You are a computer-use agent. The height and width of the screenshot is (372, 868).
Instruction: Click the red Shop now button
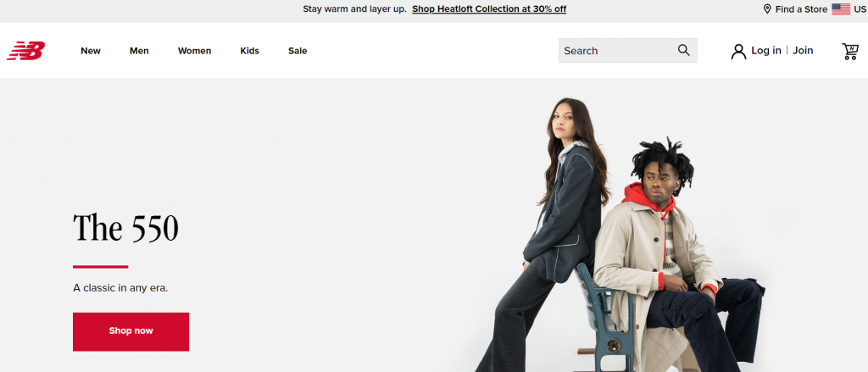[131, 331]
